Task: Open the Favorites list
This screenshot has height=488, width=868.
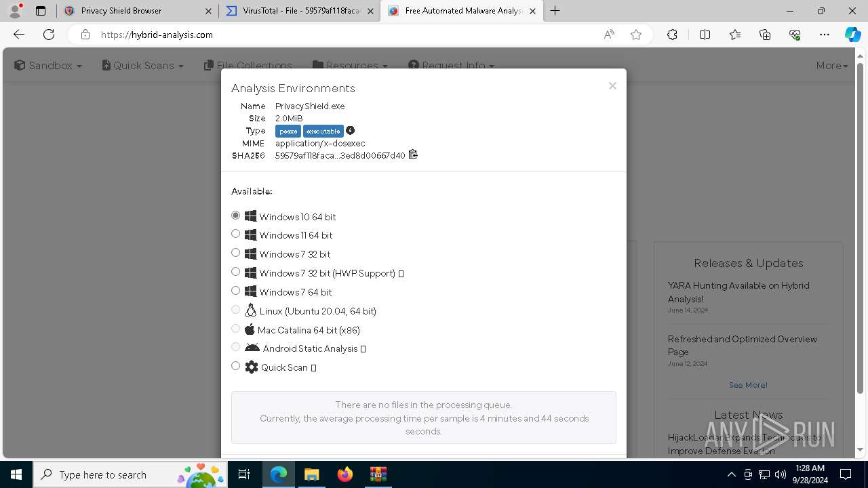Action: (x=735, y=35)
